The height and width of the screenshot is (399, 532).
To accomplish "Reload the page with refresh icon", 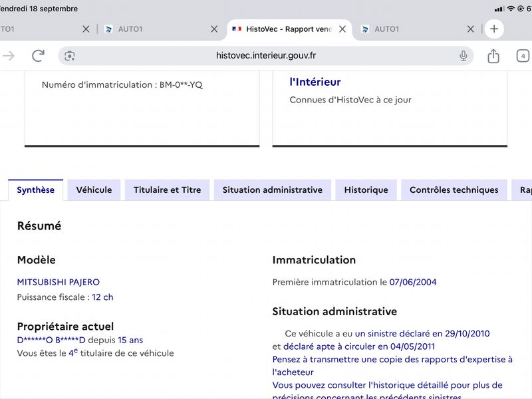I will [38, 56].
